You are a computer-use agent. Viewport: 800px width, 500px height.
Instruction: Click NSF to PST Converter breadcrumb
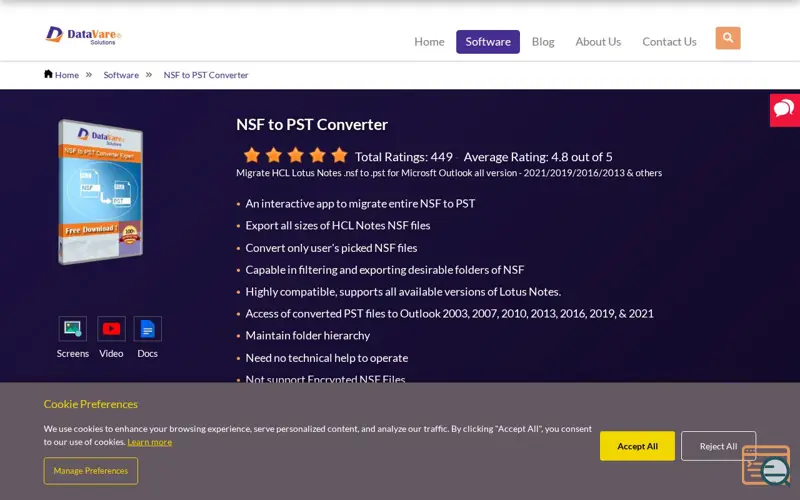pyautogui.click(x=206, y=75)
